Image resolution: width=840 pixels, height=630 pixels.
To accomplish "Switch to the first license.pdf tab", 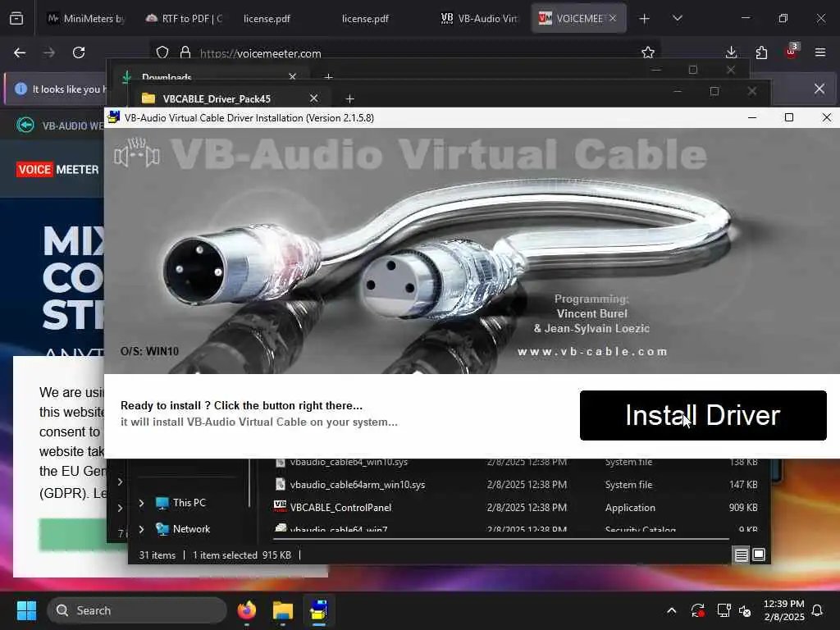I will coord(267,19).
